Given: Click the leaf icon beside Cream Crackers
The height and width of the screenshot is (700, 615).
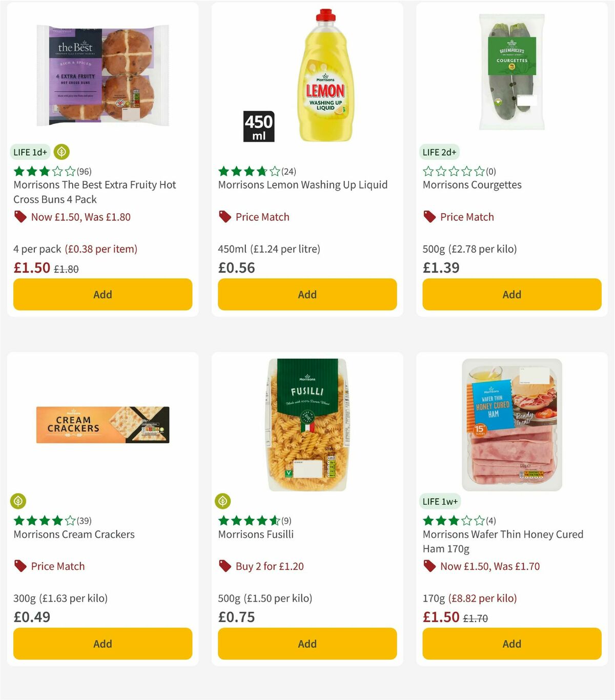Looking at the screenshot, I should coord(19,501).
